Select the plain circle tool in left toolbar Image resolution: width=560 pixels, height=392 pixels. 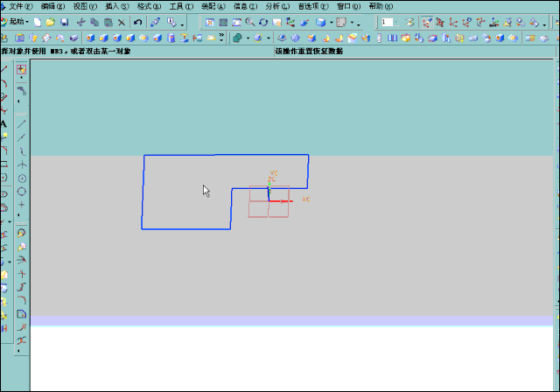click(x=22, y=192)
